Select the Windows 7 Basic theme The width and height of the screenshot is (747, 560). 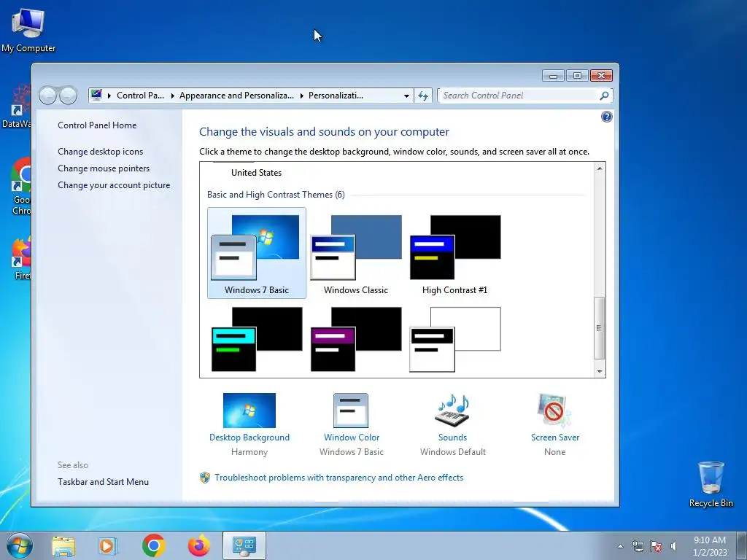[256, 253]
